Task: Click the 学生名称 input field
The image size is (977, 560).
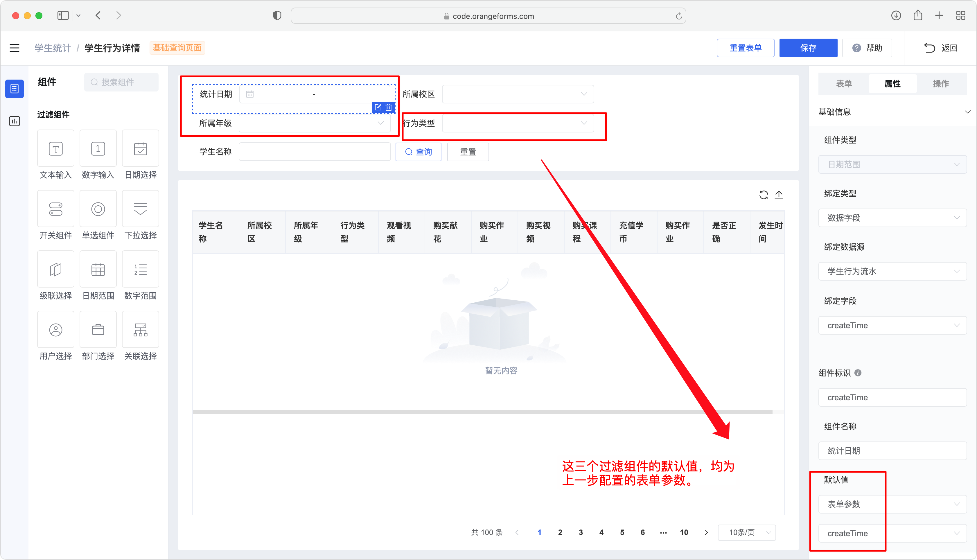Action: click(x=315, y=152)
